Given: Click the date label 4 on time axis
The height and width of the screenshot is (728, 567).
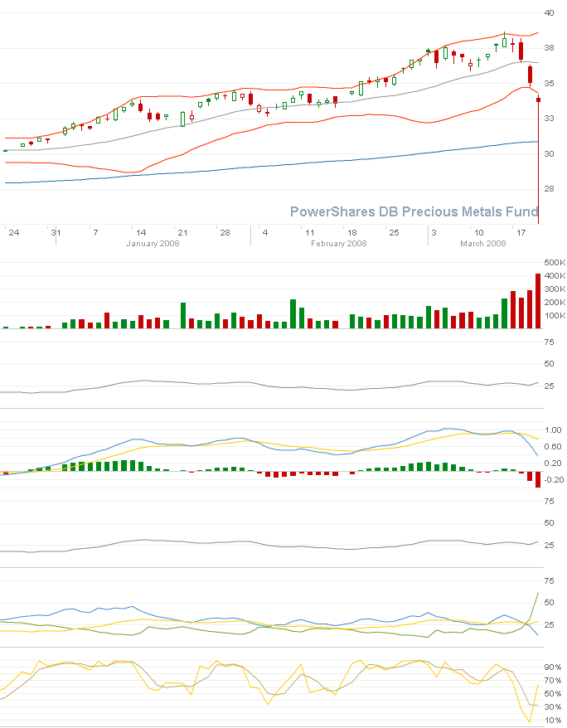Looking at the screenshot, I should (265, 233).
